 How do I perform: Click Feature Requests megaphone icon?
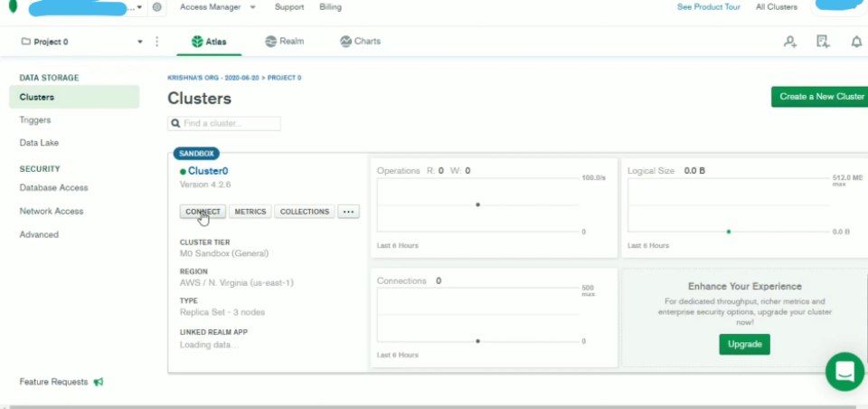click(99, 382)
